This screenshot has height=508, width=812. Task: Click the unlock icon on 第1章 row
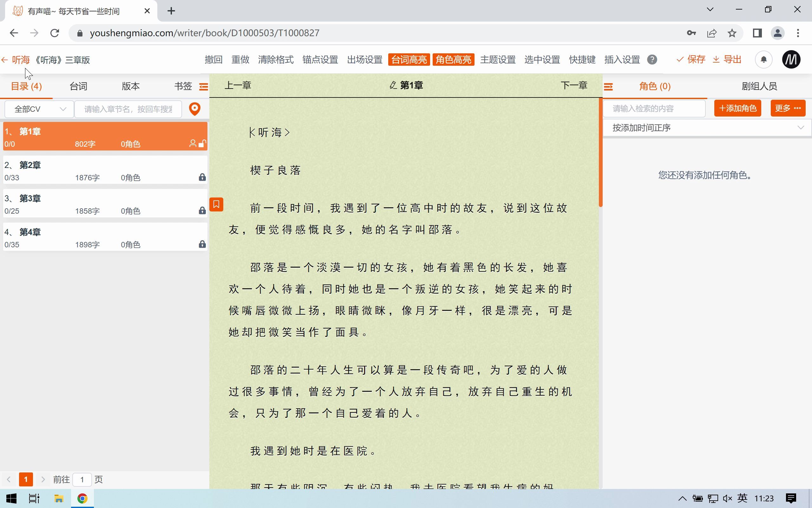pyautogui.click(x=202, y=144)
